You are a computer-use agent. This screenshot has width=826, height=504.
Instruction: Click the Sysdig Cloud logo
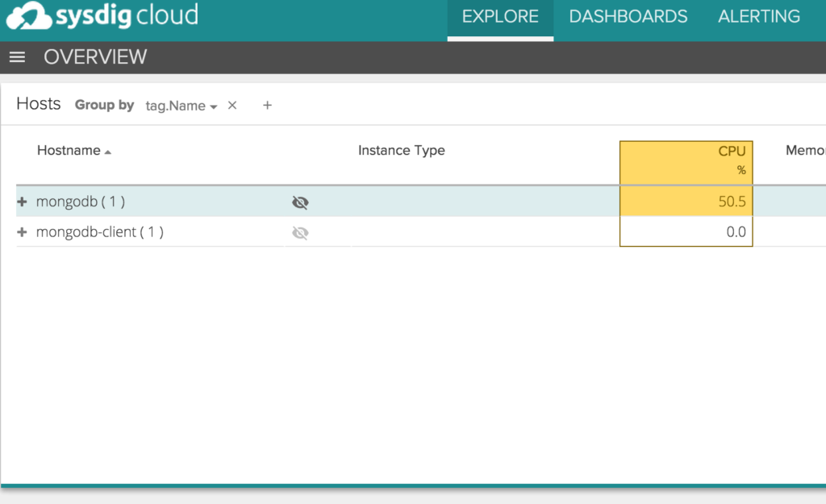[102, 15]
